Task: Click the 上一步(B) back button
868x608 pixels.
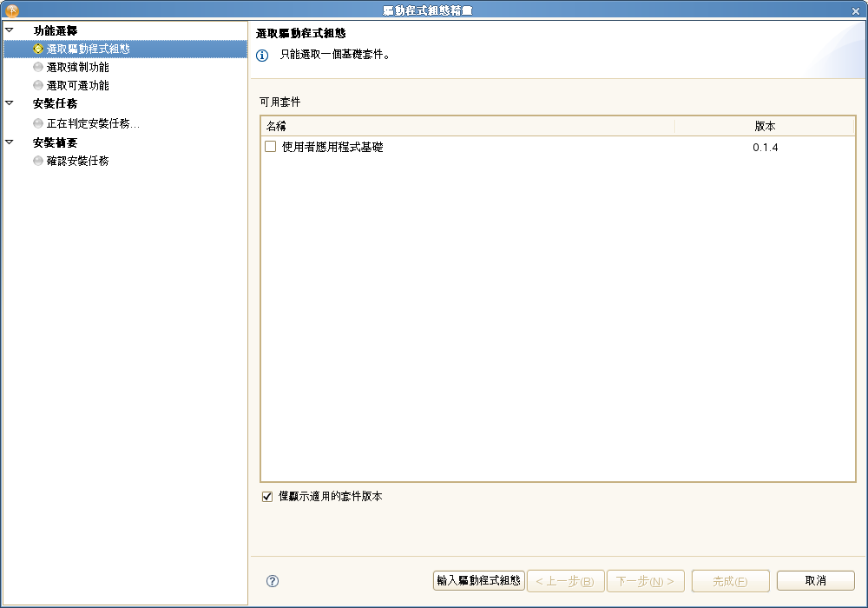Action: click(565, 581)
